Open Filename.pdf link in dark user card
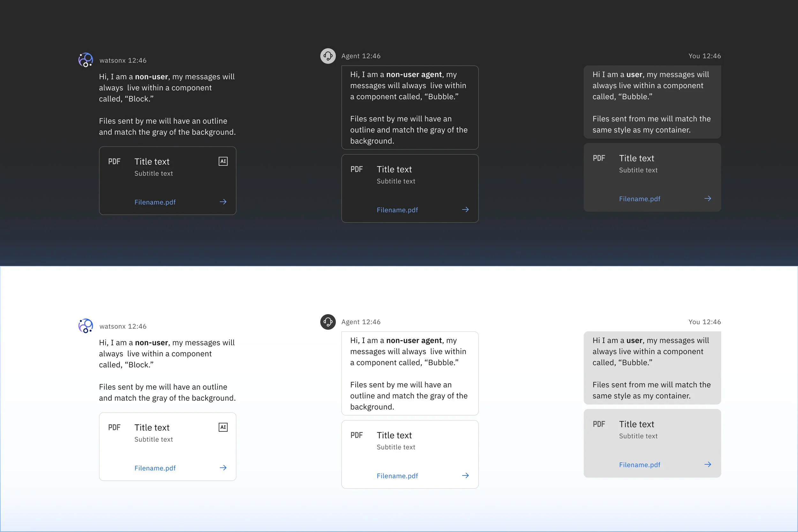 point(639,199)
